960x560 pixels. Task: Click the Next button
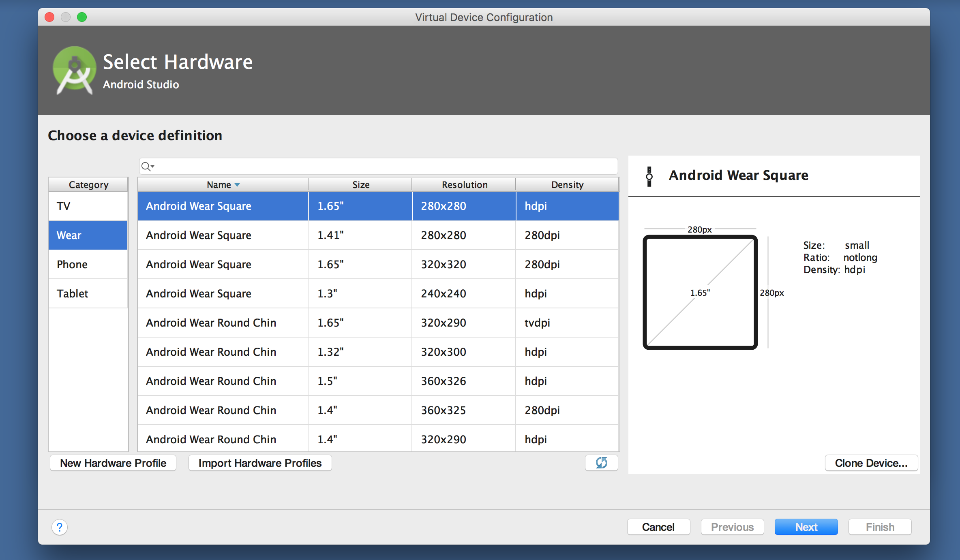pos(806,527)
